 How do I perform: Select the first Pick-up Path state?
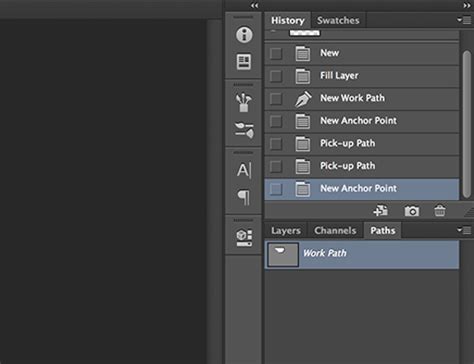pyautogui.click(x=362, y=144)
